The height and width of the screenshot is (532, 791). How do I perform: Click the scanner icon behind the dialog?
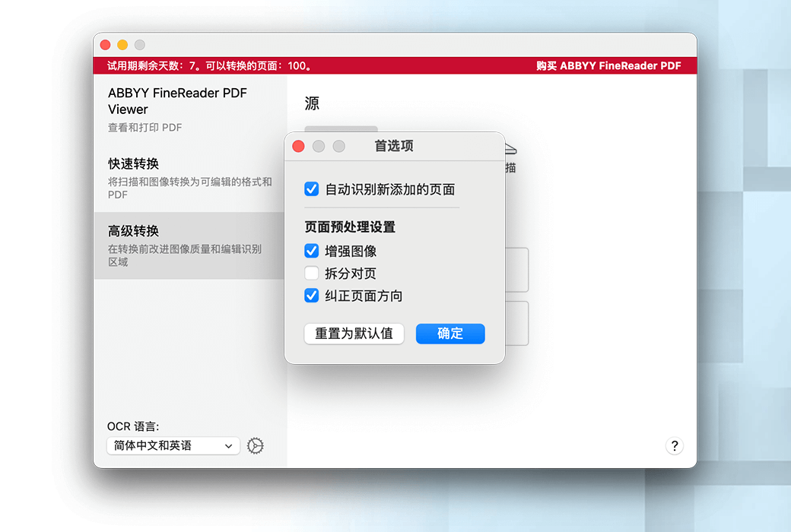[x=510, y=150]
